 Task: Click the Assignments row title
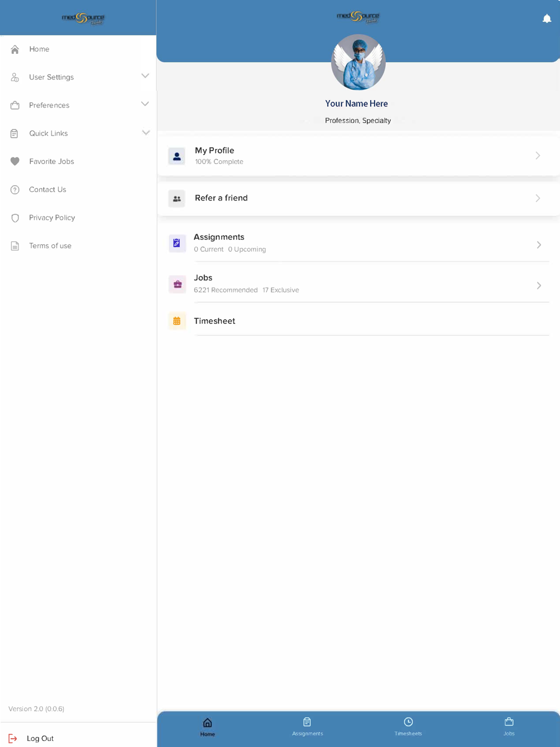tap(219, 237)
